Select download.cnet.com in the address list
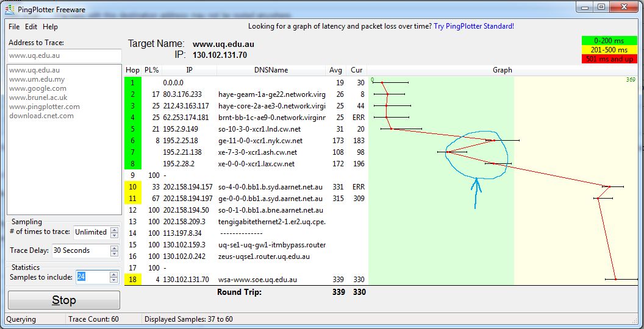This screenshot has width=644, height=329. [x=41, y=116]
